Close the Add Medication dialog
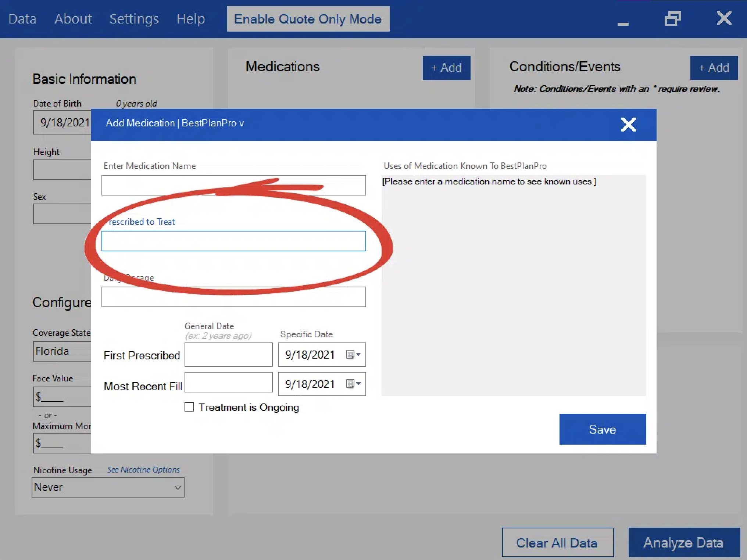This screenshot has height=560, width=747. [628, 125]
